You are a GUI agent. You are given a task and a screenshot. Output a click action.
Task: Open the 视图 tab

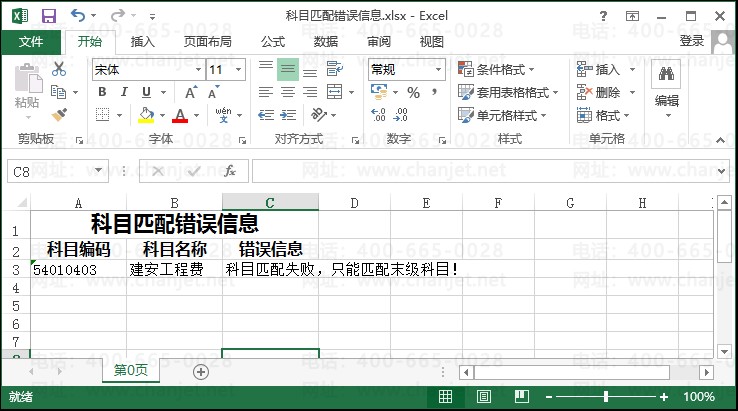point(432,42)
